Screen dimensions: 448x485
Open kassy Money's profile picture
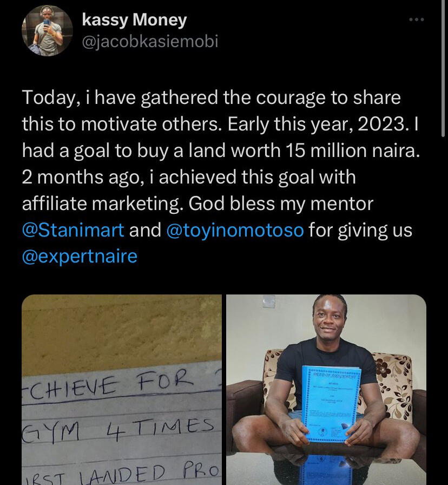[x=47, y=31]
